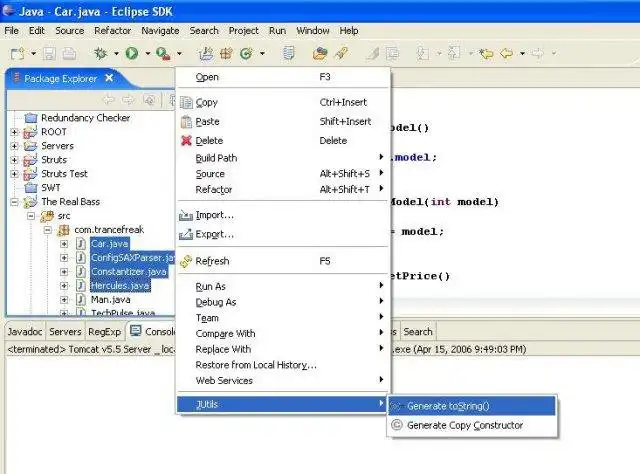Click the green Run toolbar icon
The height and width of the screenshot is (474, 640).
[131, 53]
